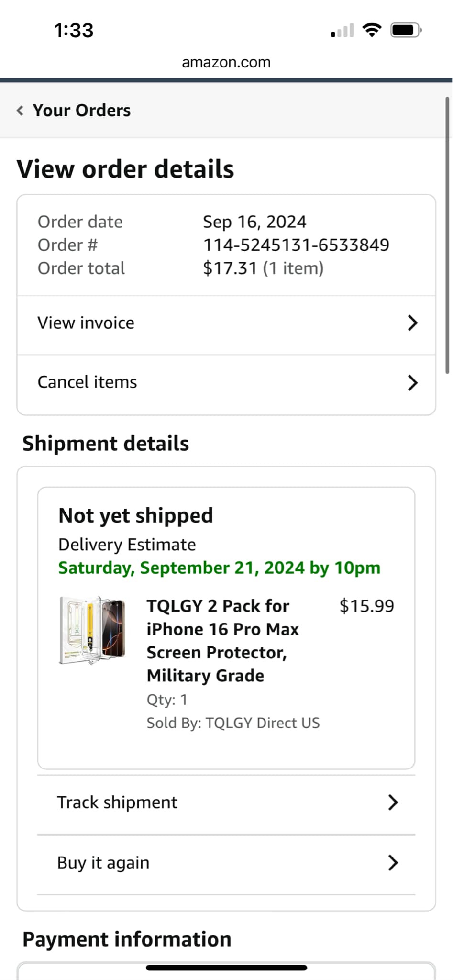Tap the page scrollbar on right edge
This screenshot has width=453, height=980.
click(x=447, y=234)
